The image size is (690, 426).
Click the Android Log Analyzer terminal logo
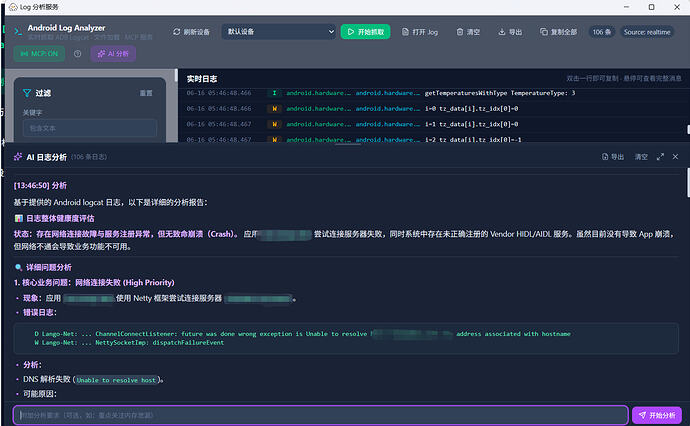point(18,31)
